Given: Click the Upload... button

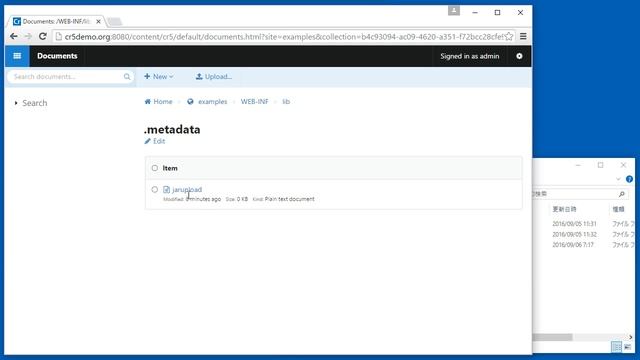Looking at the screenshot, I should pyautogui.click(x=214, y=76).
